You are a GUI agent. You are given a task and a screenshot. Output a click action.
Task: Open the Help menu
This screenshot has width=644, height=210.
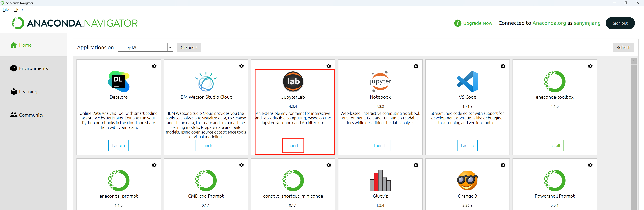tap(18, 10)
